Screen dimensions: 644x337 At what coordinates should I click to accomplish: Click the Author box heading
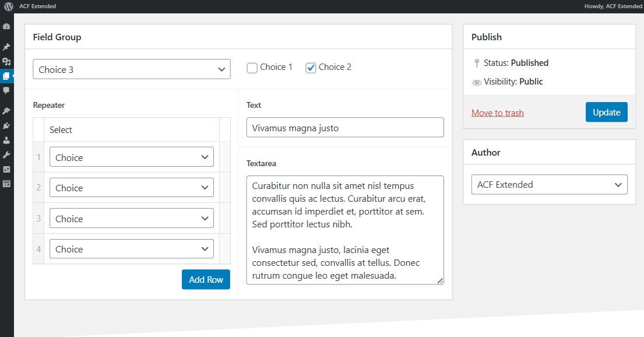486,153
